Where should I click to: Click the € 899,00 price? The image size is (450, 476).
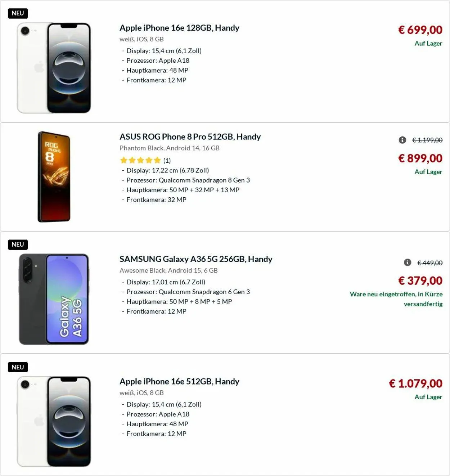click(420, 158)
